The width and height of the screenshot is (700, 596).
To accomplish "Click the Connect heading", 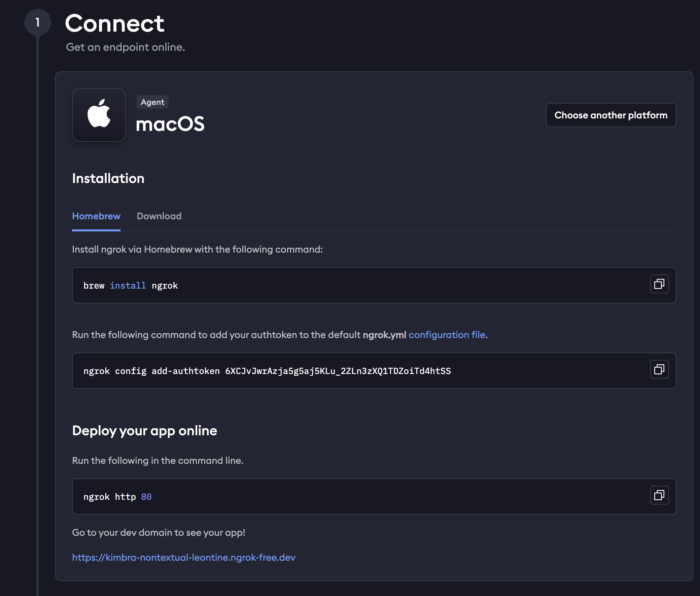I will point(114,23).
